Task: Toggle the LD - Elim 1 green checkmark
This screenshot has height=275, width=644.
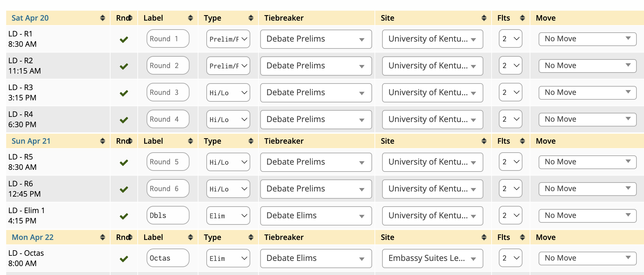Action: tap(124, 216)
